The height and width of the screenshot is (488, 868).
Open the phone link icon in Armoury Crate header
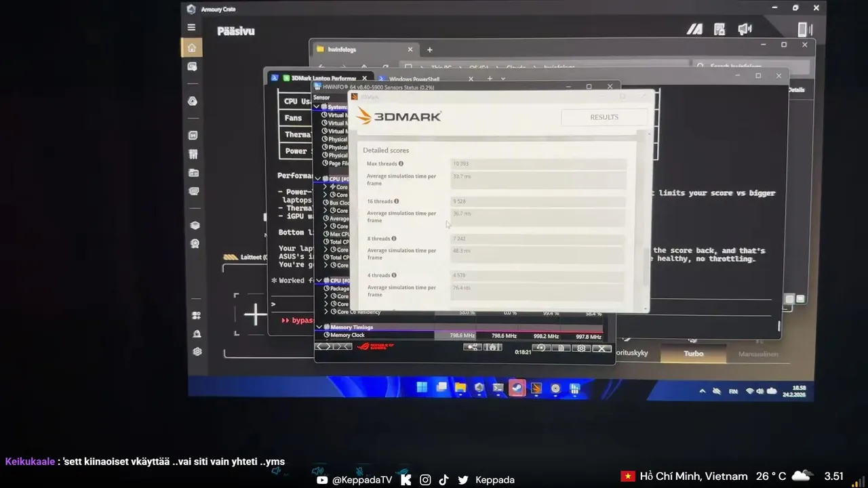coord(805,29)
